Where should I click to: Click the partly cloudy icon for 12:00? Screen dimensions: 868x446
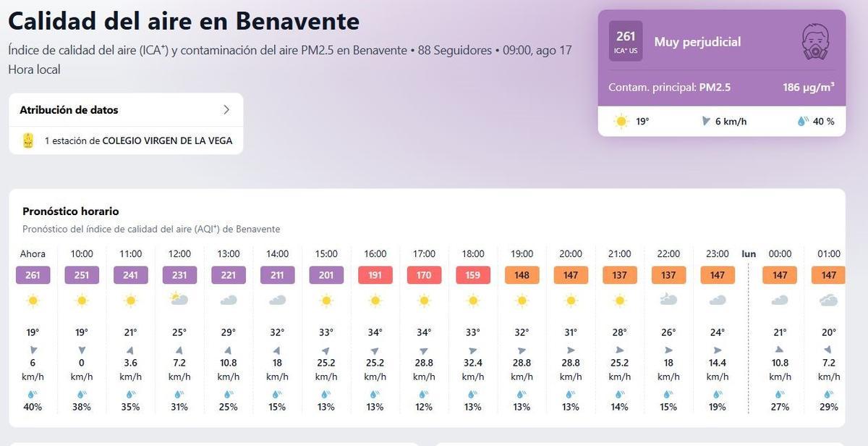(179, 299)
